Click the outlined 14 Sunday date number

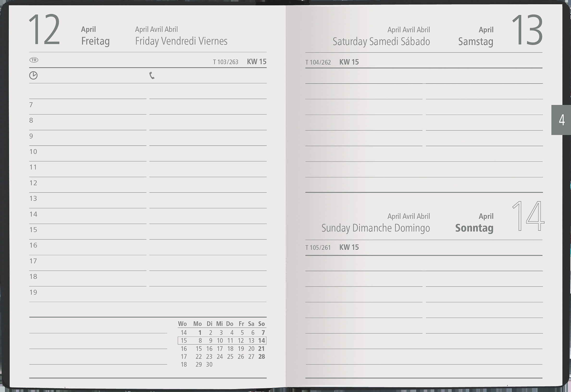(x=528, y=216)
